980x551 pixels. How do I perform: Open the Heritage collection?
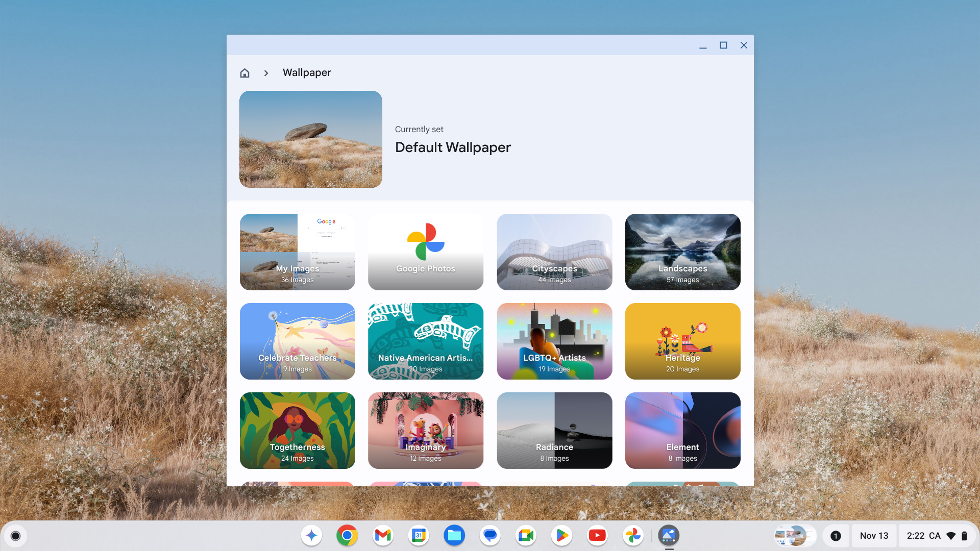682,341
